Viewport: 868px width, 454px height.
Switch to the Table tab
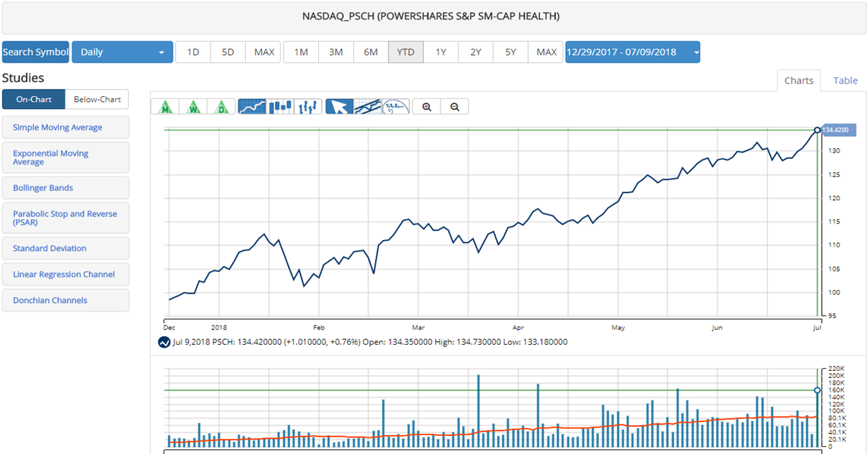(x=845, y=80)
